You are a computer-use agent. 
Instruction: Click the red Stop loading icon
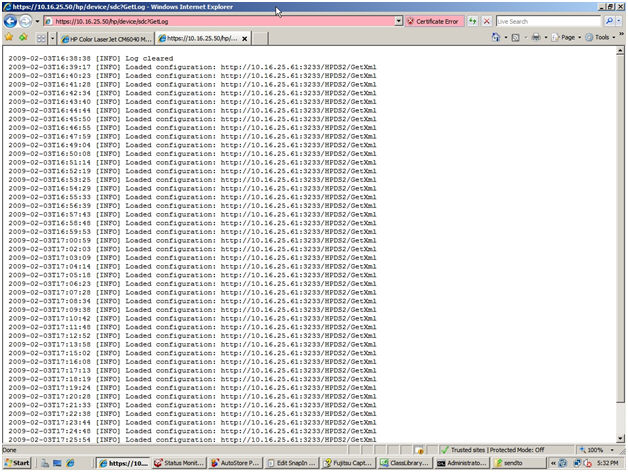coord(486,21)
